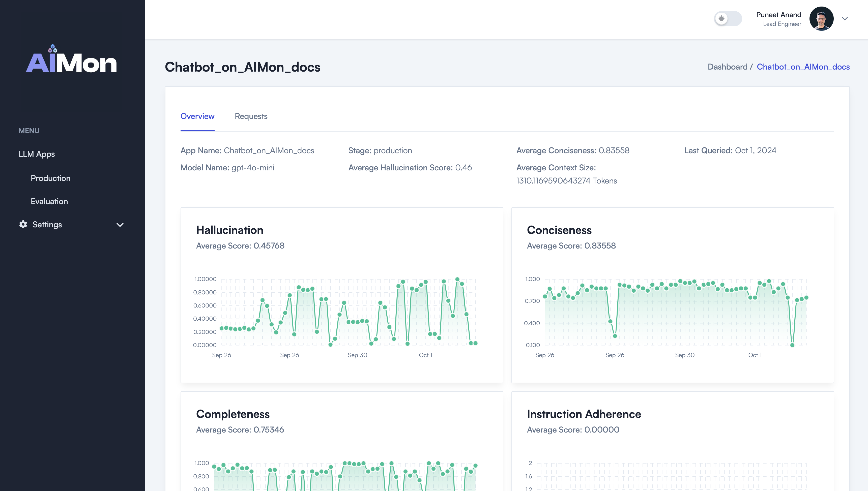Toggle the light/dark mode switch

pos(728,19)
